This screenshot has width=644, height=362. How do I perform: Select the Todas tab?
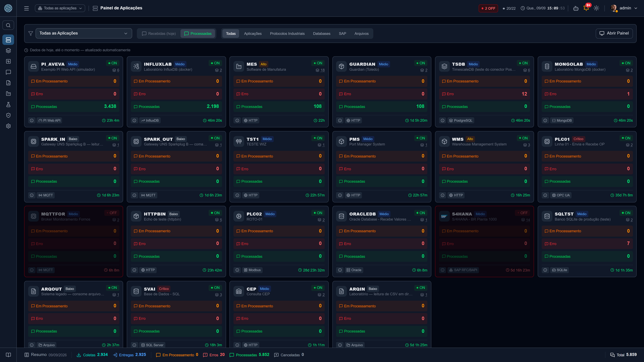tap(231, 34)
